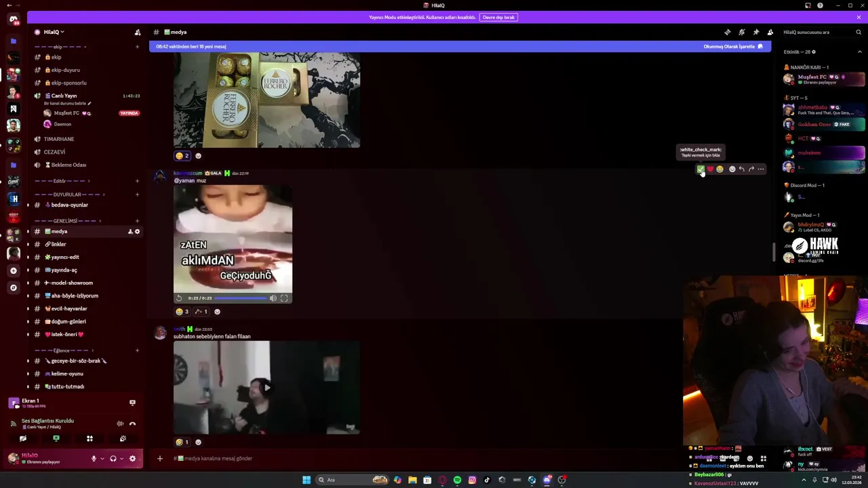This screenshot has height=488, width=868.
Task: Open the Threads icon in channel header
Action: 728,32
